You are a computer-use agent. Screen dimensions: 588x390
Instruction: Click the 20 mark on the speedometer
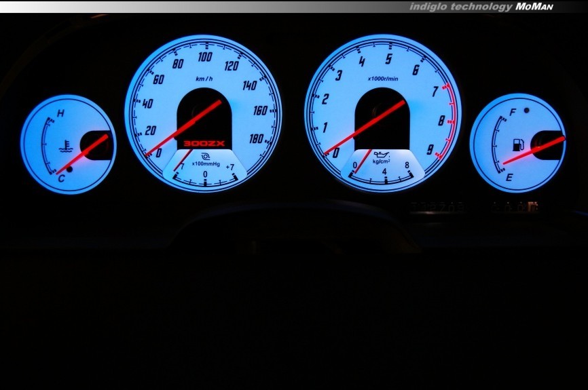(x=150, y=130)
